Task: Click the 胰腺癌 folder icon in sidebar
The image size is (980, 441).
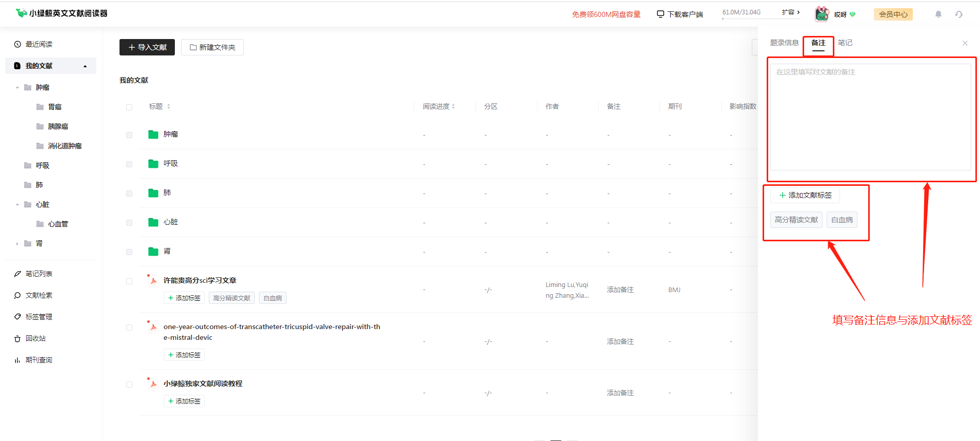Action: pos(40,126)
